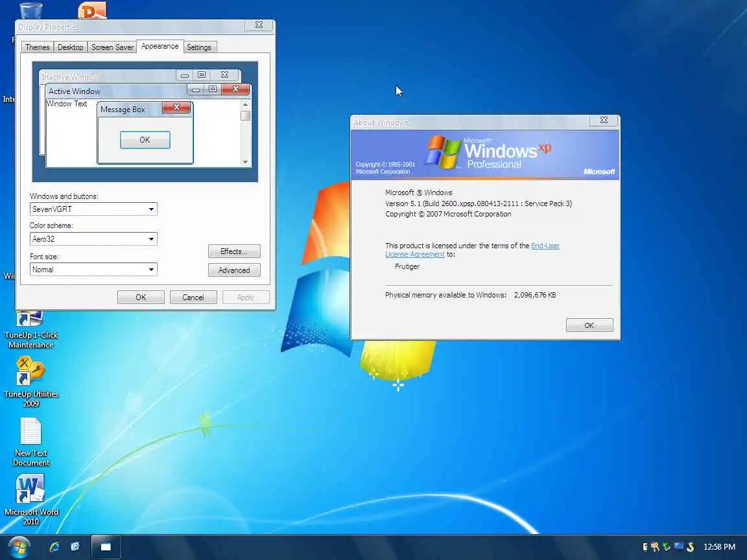The height and width of the screenshot is (560, 747).
Task: Click the green safely-remove-hardware tray icon
Action: 667,546
